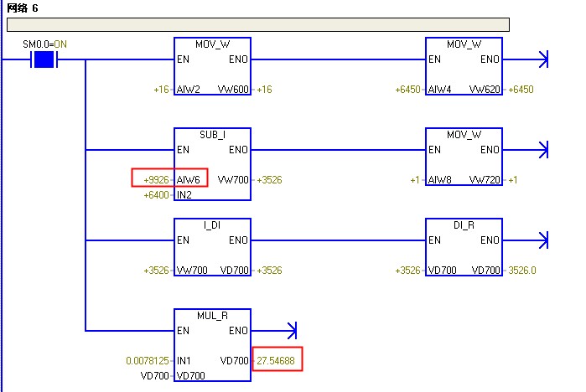This screenshot has width=586, height=392.
Task: Select the DI_R conversion block
Action: click(464, 247)
